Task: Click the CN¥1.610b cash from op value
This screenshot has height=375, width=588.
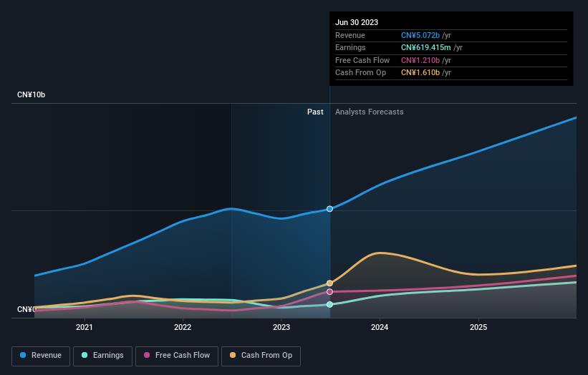Action: pyautogui.click(x=420, y=73)
